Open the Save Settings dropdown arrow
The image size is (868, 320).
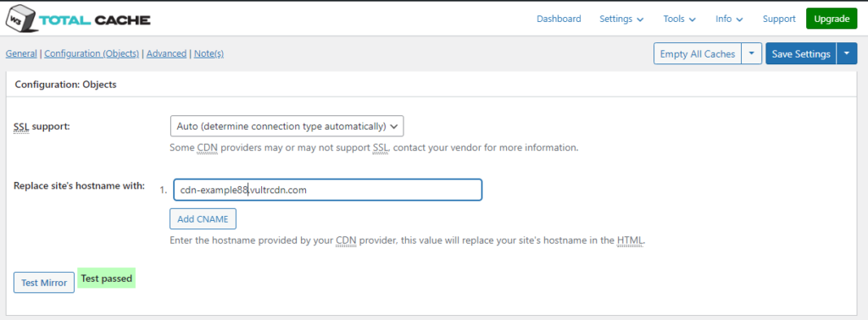tap(847, 53)
